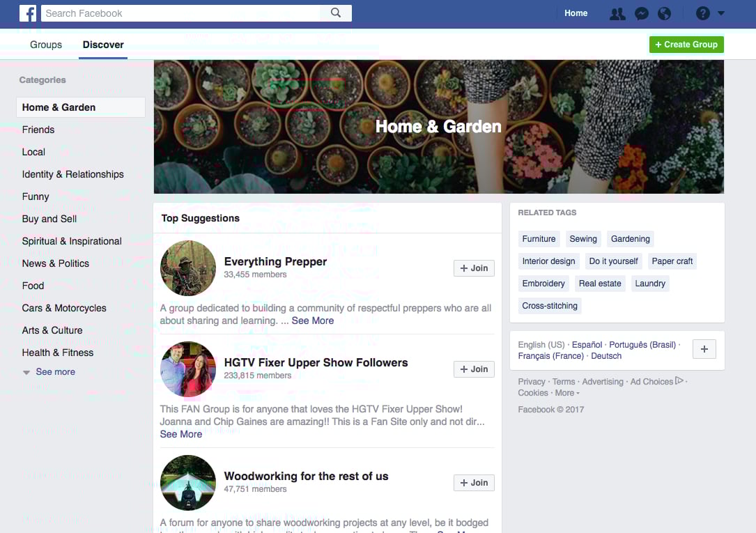Select the Gardening related tag
The height and width of the screenshot is (533, 756).
[630, 238]
